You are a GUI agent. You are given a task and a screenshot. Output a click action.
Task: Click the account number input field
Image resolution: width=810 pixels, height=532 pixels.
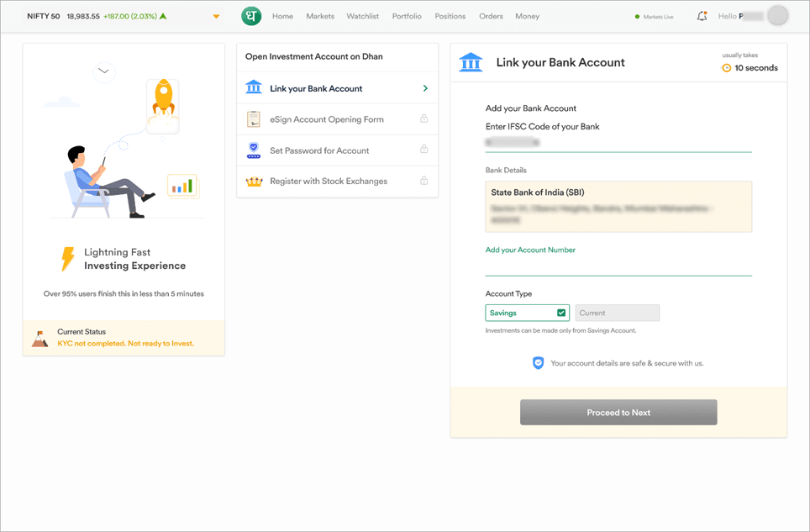(x=618, y=266)
